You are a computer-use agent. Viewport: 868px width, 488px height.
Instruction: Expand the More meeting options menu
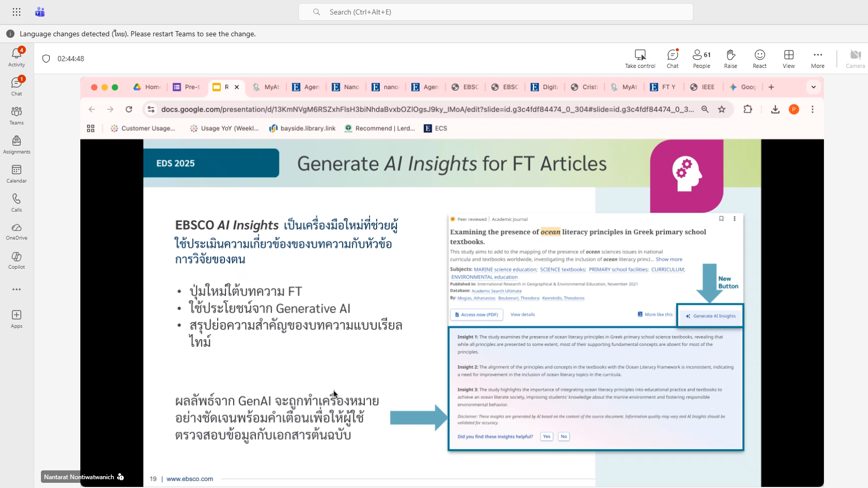tap(818, 59)
